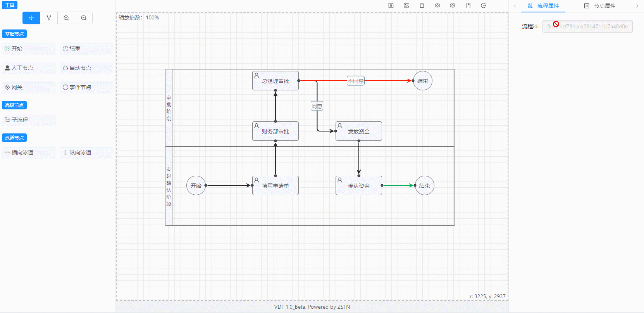Pick the 纵向泳道 vertical swimlane item

[86, 152]
